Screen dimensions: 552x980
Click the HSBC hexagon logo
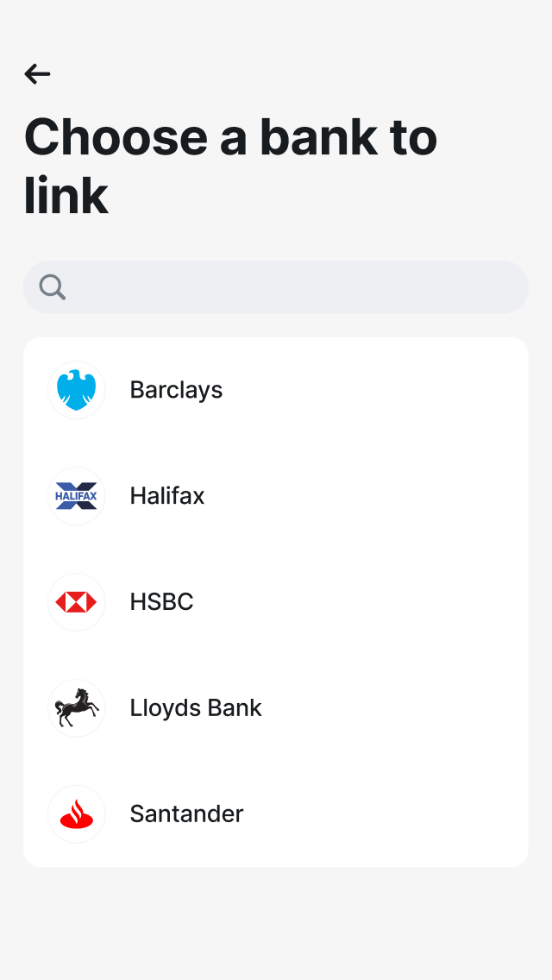(77, 601)
